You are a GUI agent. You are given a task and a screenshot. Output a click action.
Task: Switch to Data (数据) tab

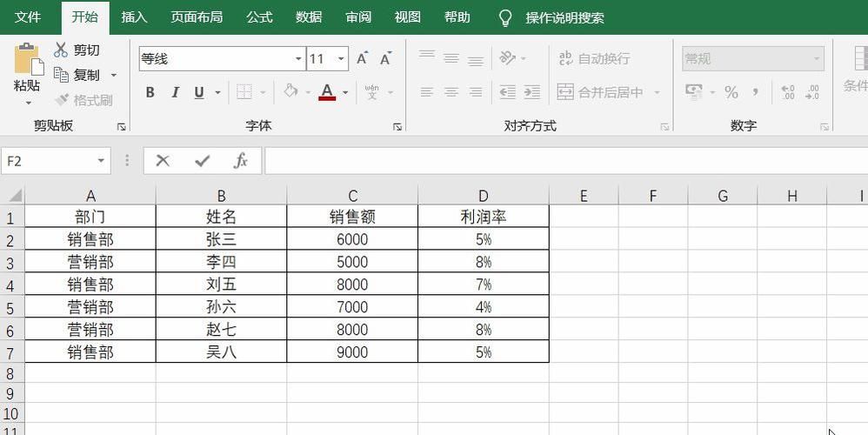point(309,17)
